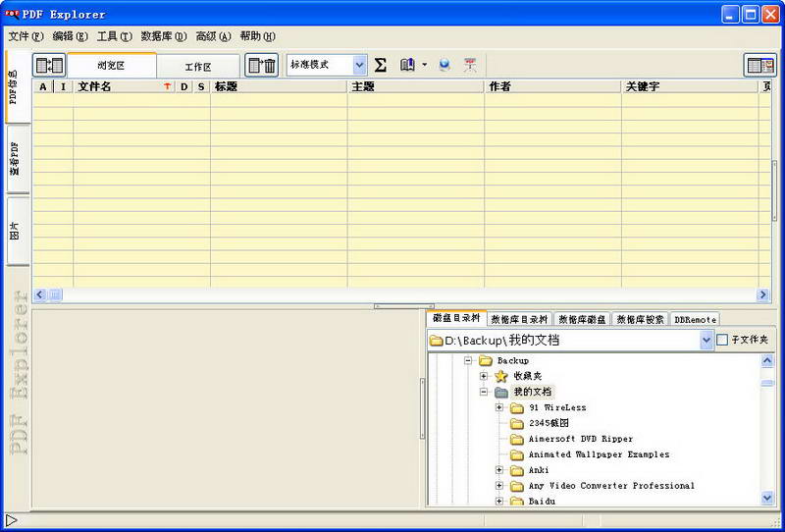
Task: Click the grey folder icon of 我的文档
Action: [x=501, y=392]
